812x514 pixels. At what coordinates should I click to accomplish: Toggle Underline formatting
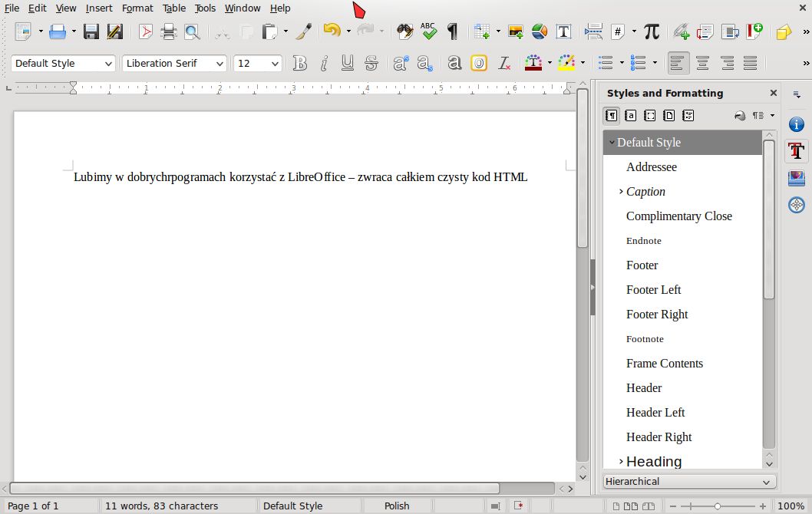click(x=347, y=63)
